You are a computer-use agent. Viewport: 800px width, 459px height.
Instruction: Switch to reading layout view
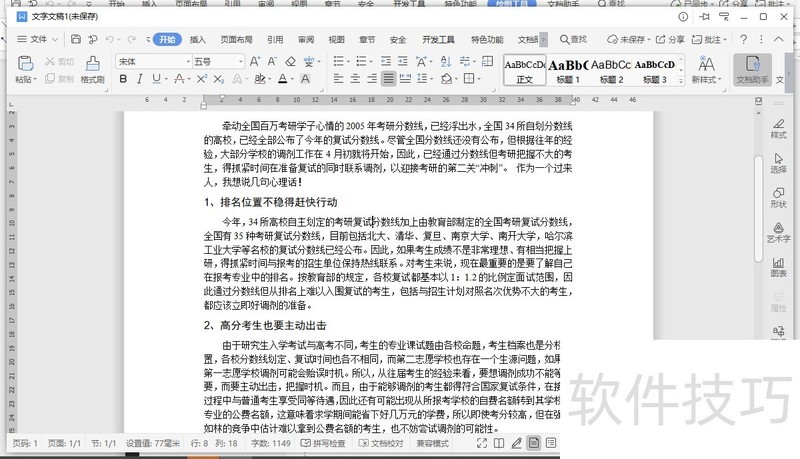click(499, 443)
